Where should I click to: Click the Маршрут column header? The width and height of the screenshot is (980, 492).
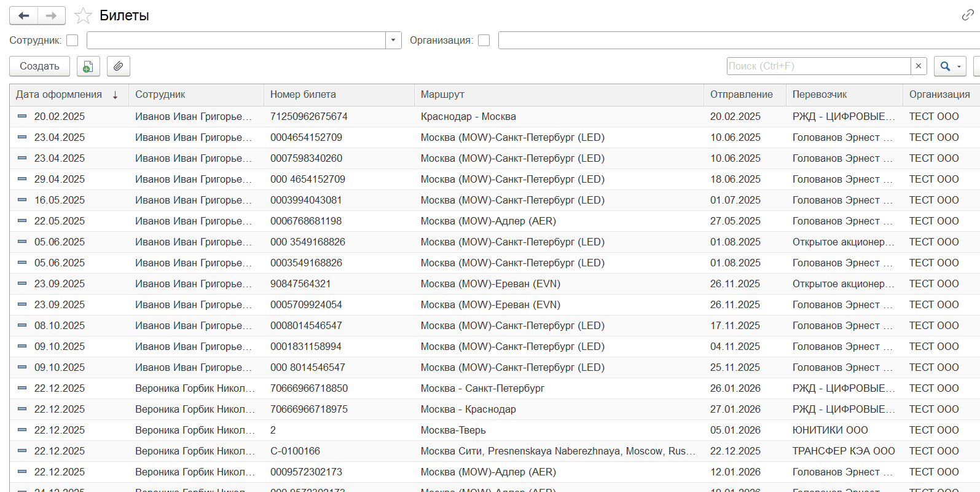click(442, 95)
